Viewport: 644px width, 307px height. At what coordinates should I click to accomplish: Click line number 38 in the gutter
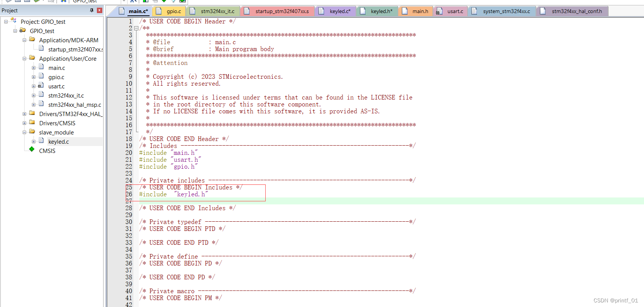(x=129, y=277)
